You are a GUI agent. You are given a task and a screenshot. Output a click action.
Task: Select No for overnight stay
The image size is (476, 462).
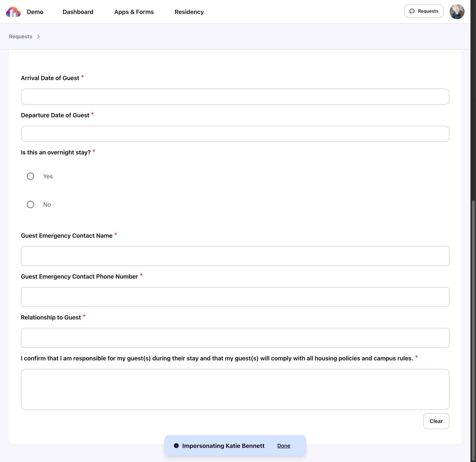click(x=30, y=204)
